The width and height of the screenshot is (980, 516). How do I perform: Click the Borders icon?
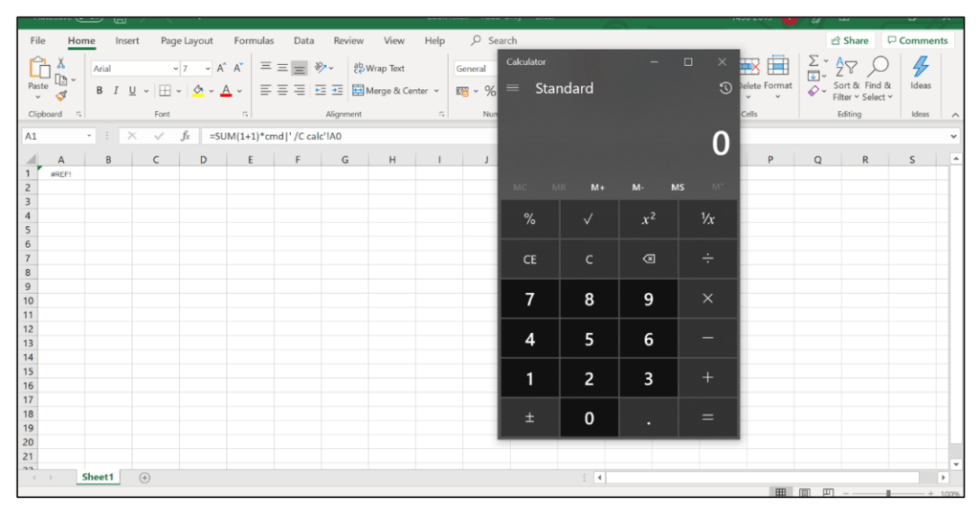click(x=165, y=91)
